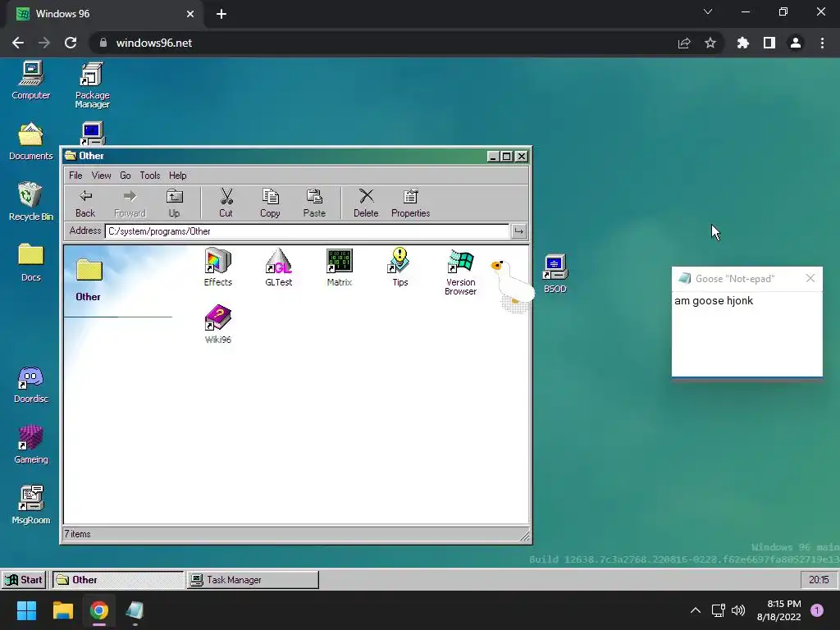Open Properties from the toolbar
Viewport: 840px width, 630px height.
[x=410, y=203]
